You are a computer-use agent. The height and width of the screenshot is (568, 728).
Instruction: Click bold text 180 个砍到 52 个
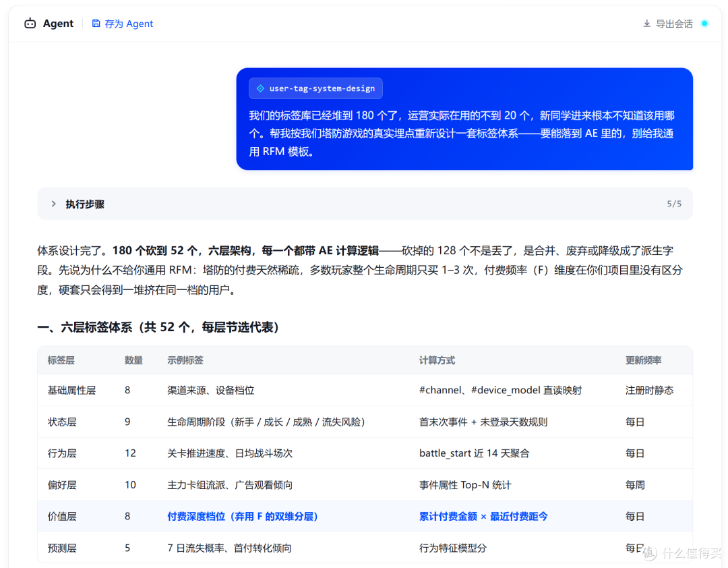coord(155,250)
